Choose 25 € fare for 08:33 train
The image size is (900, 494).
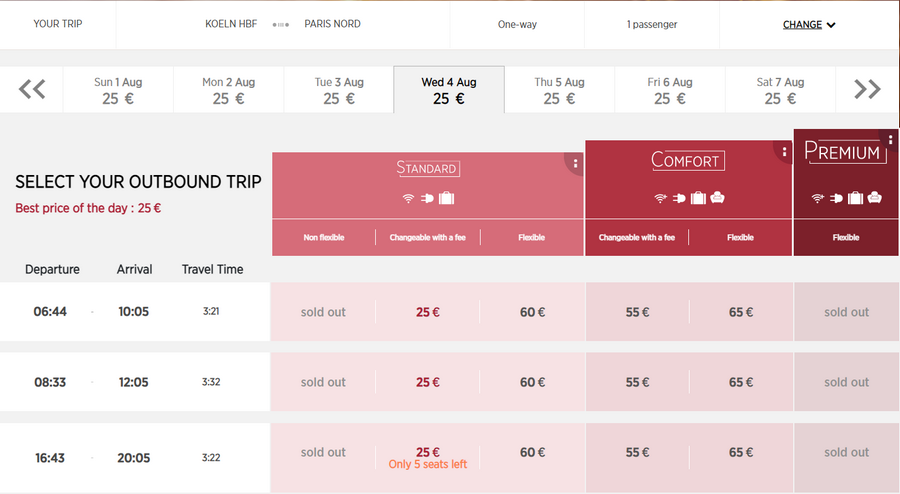(x=428, y=382)
